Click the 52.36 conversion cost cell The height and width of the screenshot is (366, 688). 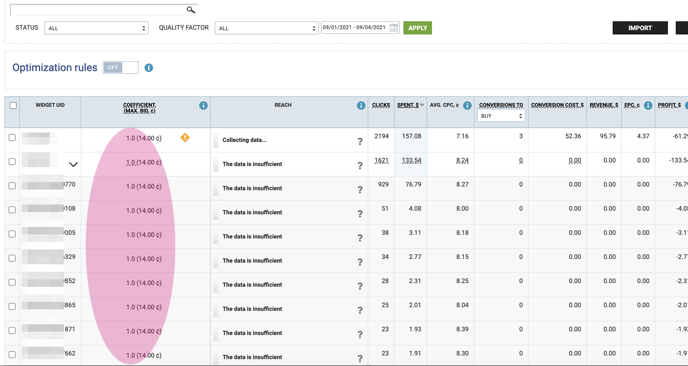pos(573,136)
